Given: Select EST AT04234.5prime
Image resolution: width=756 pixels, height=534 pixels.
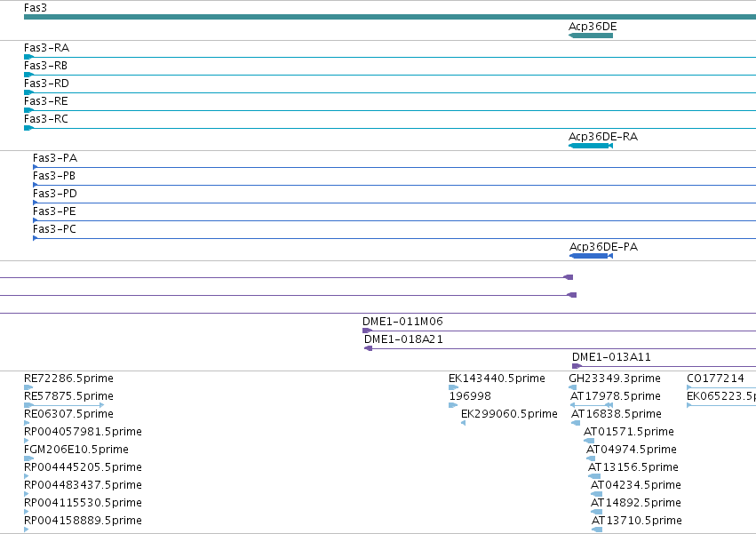Looking at the screenshot, I should pos(636,486).
